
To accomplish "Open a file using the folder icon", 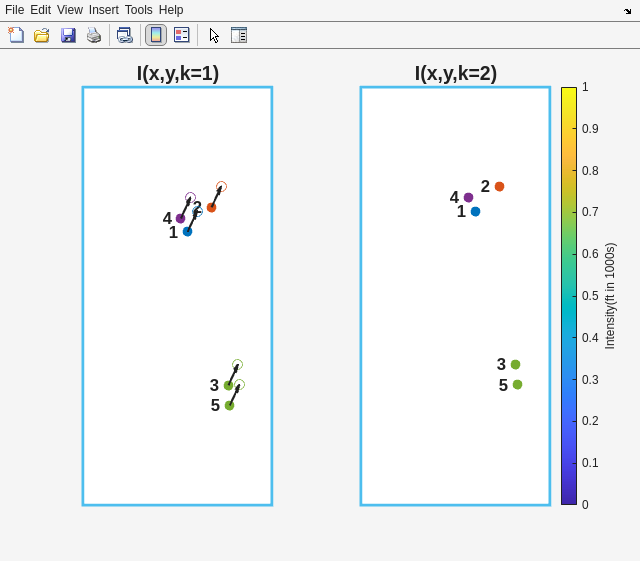I will (42, 35).
